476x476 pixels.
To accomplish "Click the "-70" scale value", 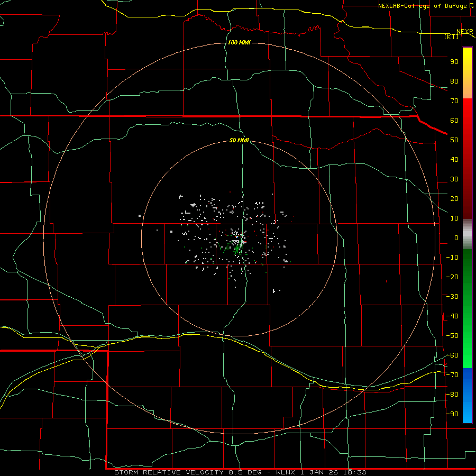I will [452, 375].
